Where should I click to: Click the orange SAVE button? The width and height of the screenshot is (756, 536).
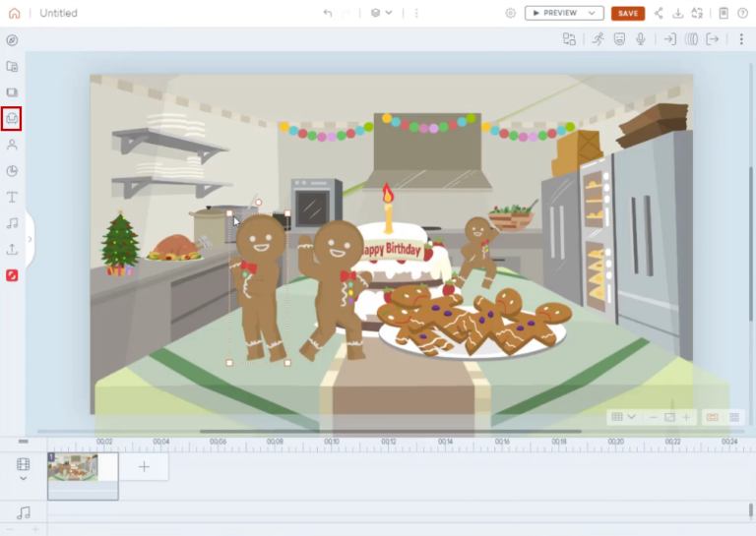pyautogui.click(x=627, y=13)
